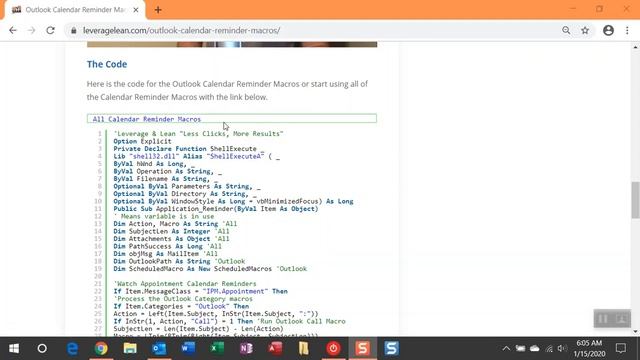This screenshot has width=640, height=360.
Task: Close the Outlook Calendar Reminder tab
Action: pos(136,10)
